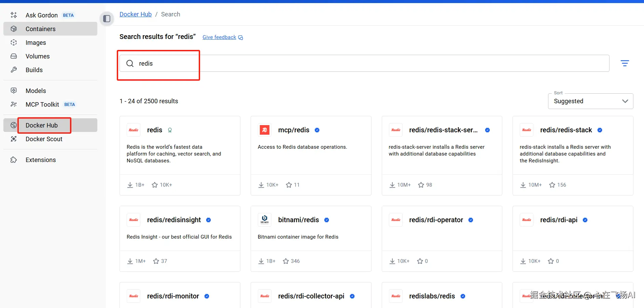Click the 346 stars count on bitnami/redis
This screenshot has width=644, height=308.
295,261
